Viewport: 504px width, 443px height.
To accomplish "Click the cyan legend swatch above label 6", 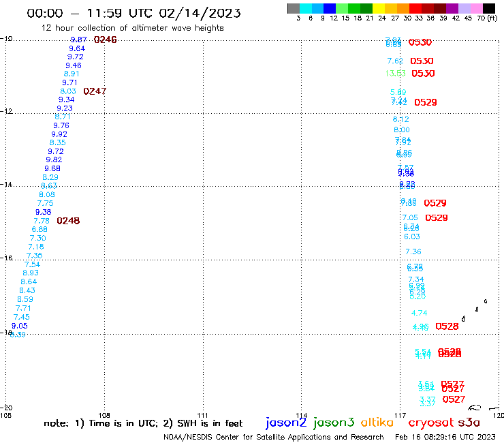I will point(306,8).
